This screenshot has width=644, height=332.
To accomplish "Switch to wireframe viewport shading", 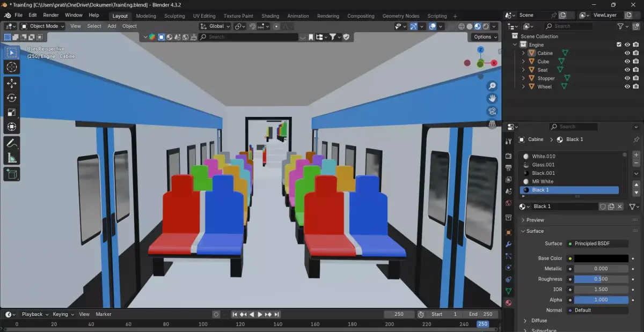I will pos(462,26).
